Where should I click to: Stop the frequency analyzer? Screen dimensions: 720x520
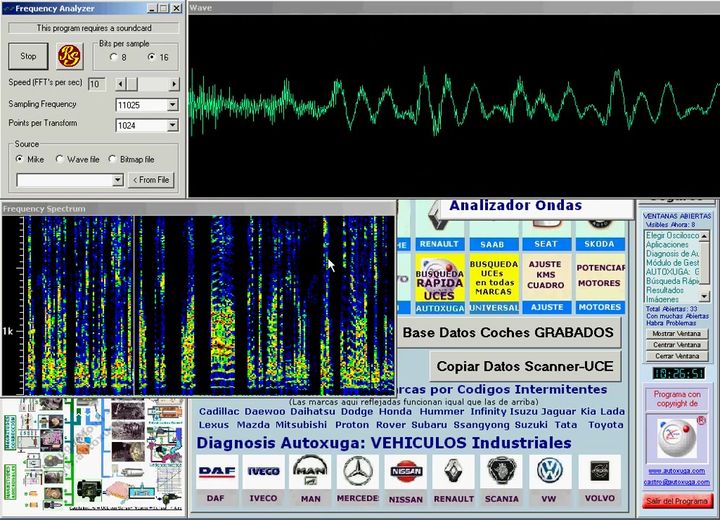(28, 57)
